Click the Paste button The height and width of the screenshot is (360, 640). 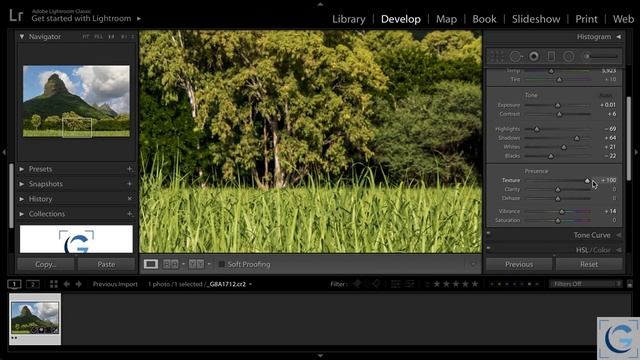(106, 264)
